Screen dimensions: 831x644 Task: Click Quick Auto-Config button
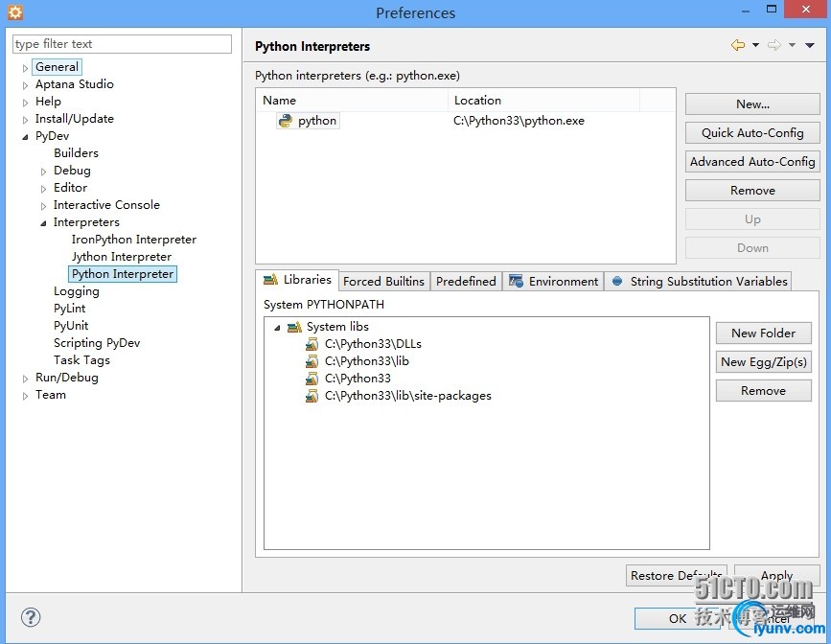(752, 133)
